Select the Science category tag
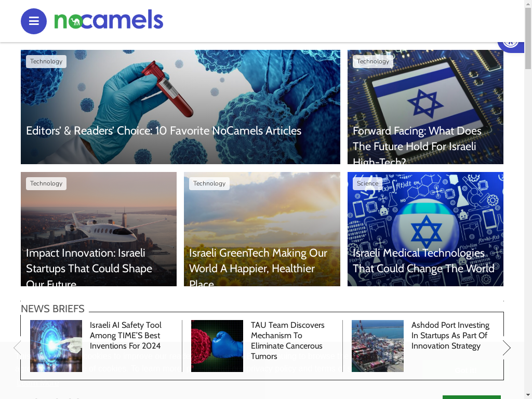 (367, 183)
